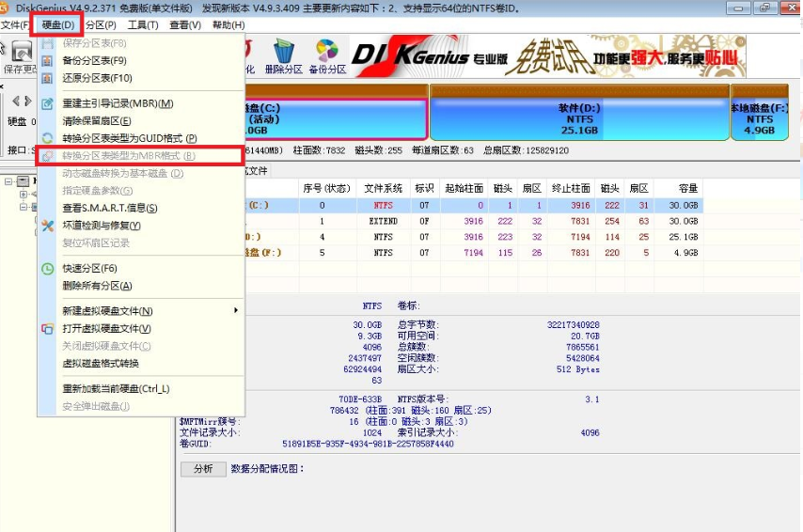Viewport: 803px width, 532px height.
Task: Click the 容量 column header
Action: pos(688,188)
